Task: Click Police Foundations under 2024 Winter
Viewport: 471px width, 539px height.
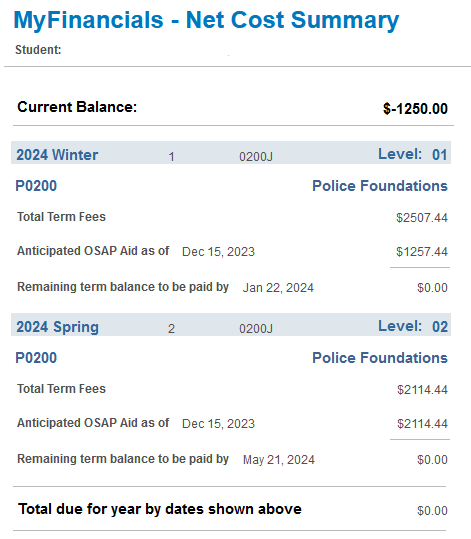Action: pos(380,186)
